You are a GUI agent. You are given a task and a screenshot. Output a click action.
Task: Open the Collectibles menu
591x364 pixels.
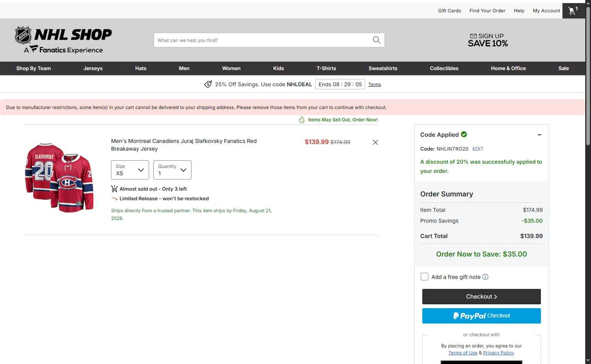click(x=444, y=68)
